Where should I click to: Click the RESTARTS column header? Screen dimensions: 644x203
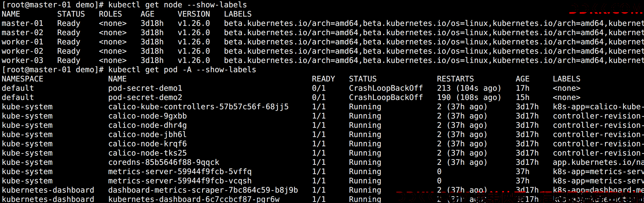click(455, 79)
